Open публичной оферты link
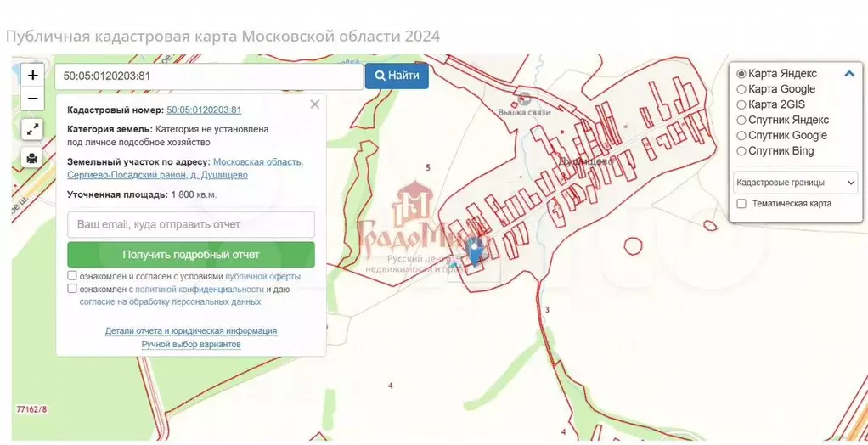This screenshot has height=445, width=868. [x=263, y=276]
